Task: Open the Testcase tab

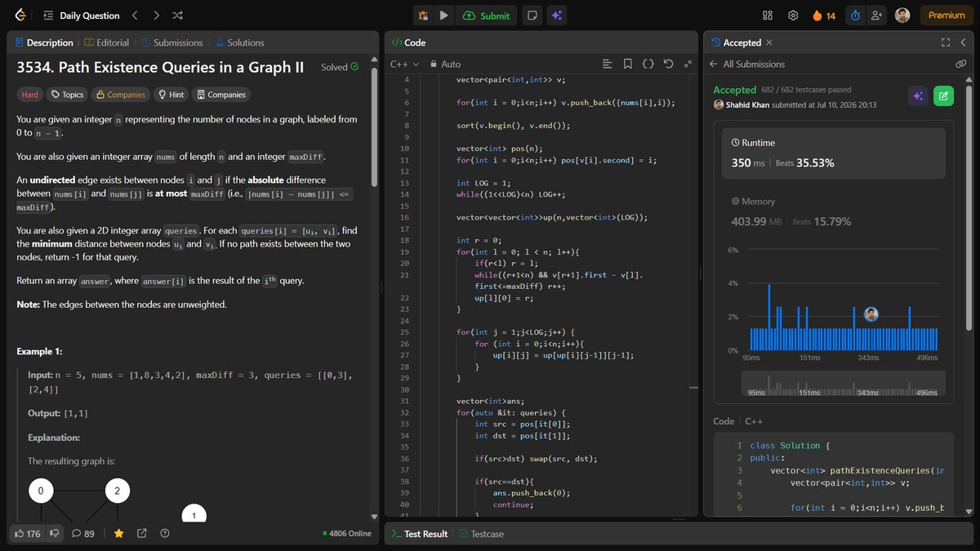Action: tap(482, 534)
